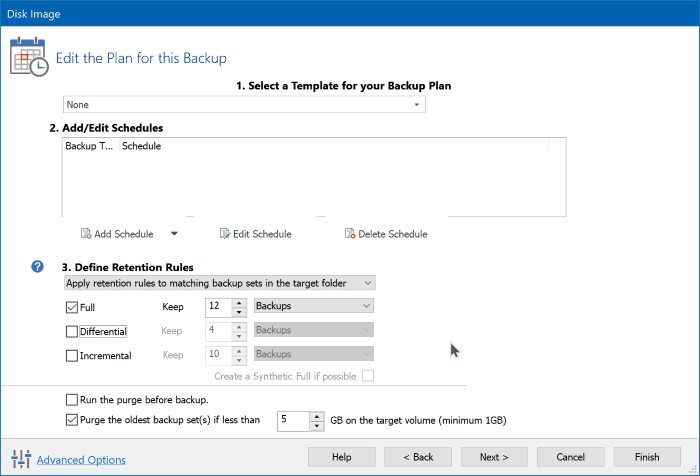Screen dimensions: 700x476
Task: Click the Add Schedule document icon
Action: point(86,234)
